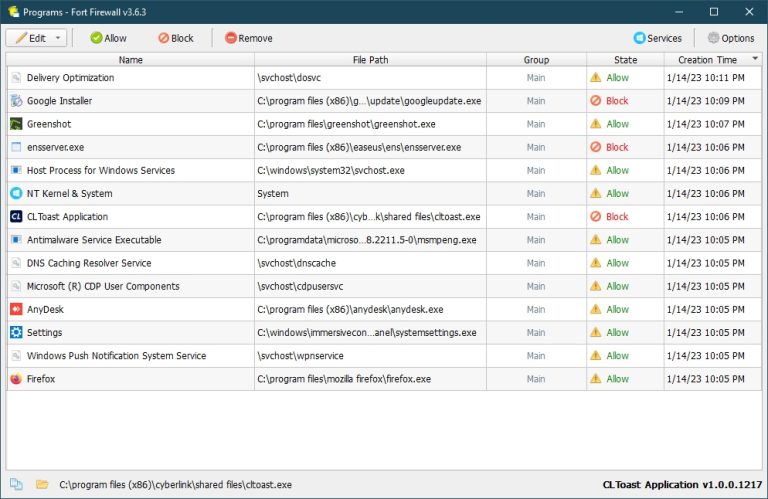Click the CLToast Application icon
Screen dimensions: 768x499
(x=16, y=216)
